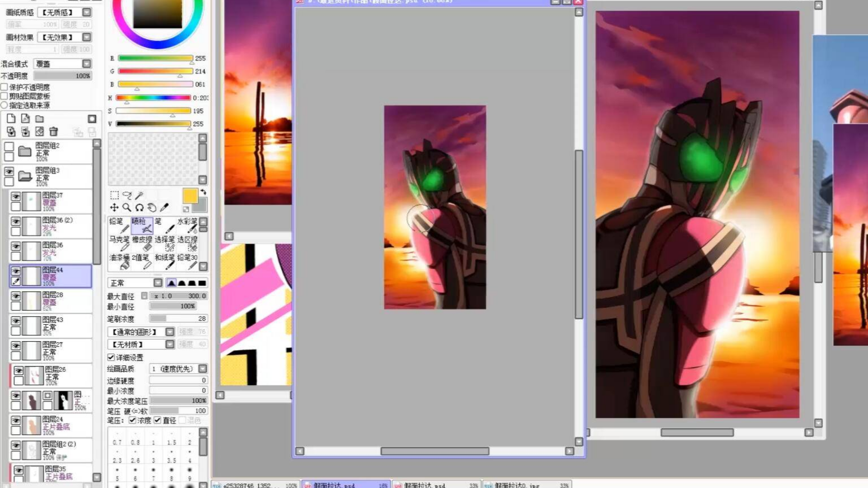
Task: Delete the selected layer with trash icon
Action: click(53, 131)
